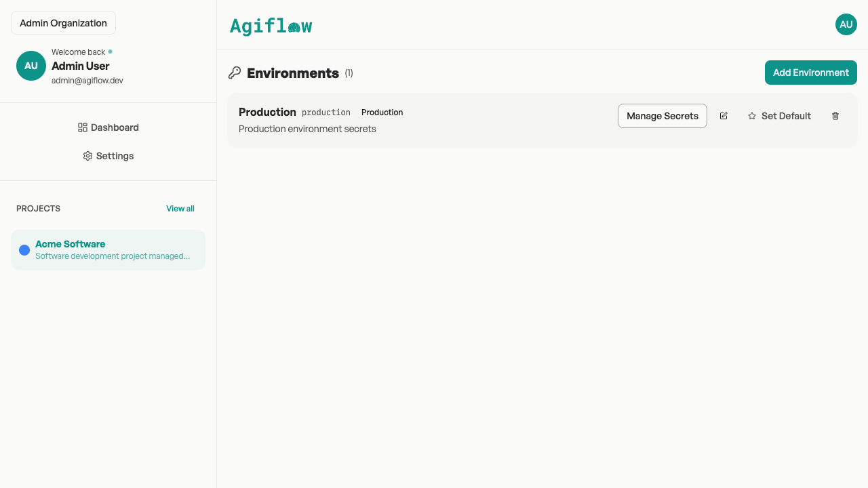Open the AU user avatar menu at top right
Screen dimensions: 868x488
click(x=846, y=24)
